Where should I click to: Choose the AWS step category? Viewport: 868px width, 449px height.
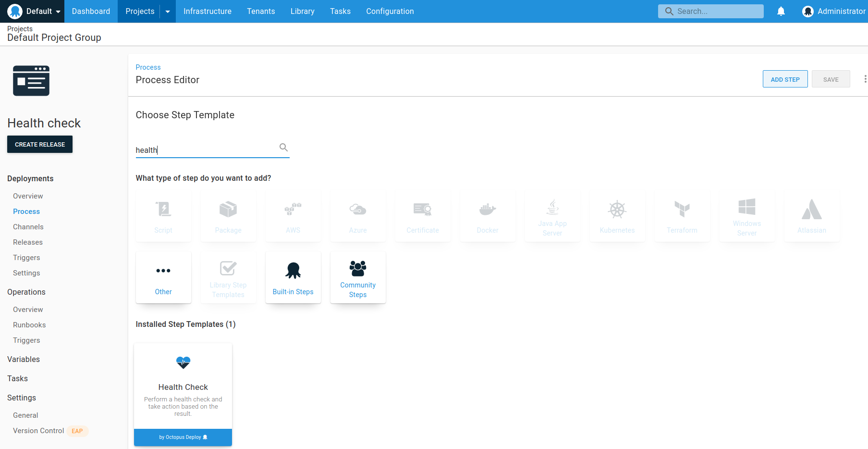293,216
